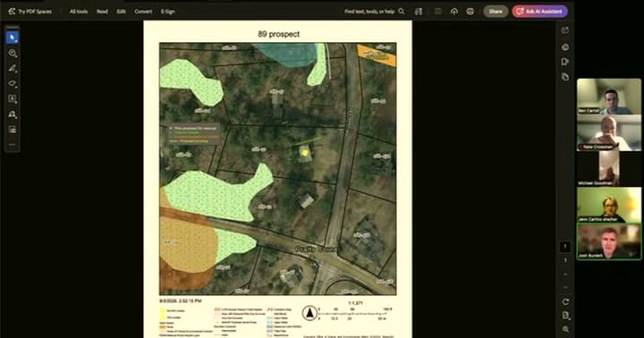Open the E-Sign tab
The height and width of the screenshot is (338, 644).
point(168,12)
